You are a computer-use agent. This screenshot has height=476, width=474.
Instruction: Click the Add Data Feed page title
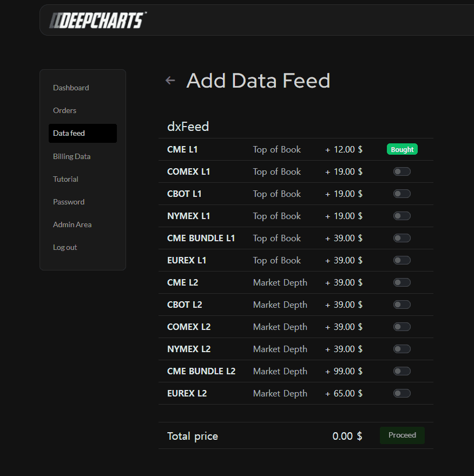coord(258,81)
